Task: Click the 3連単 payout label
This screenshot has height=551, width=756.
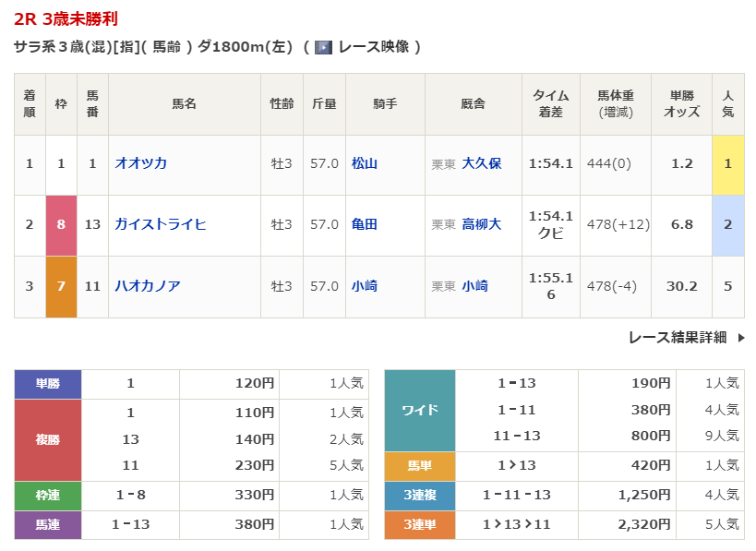Action: click(420, 524)
